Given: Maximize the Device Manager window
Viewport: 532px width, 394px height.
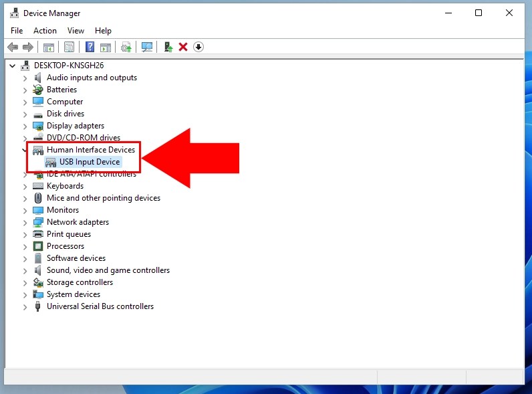Looking at the screenshot, I should tap(479, 13).
